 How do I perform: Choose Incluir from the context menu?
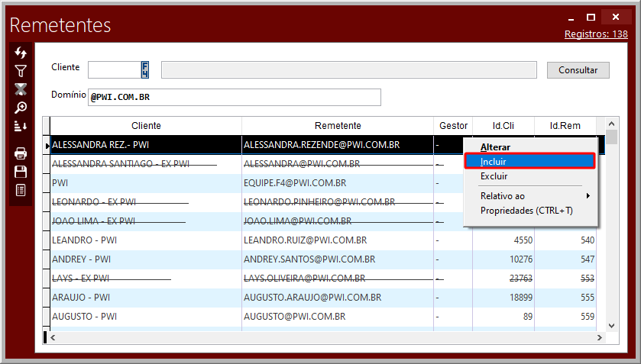coord(529,161)
